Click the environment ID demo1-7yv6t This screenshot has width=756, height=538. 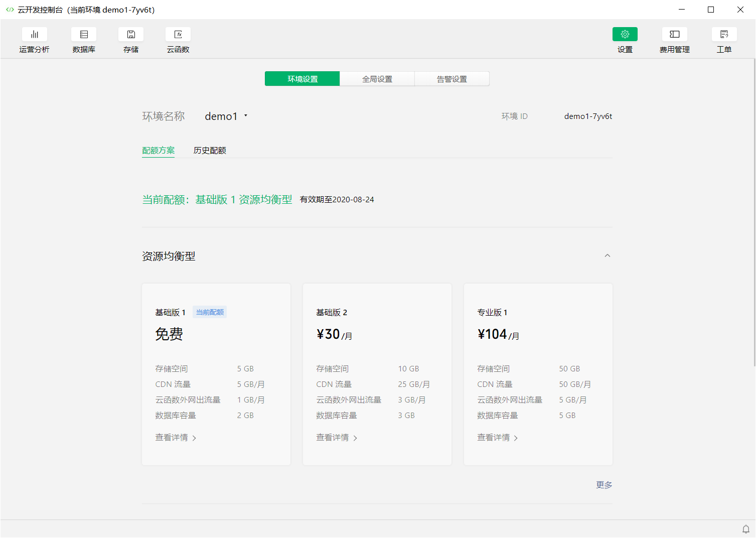pos(588,116)
